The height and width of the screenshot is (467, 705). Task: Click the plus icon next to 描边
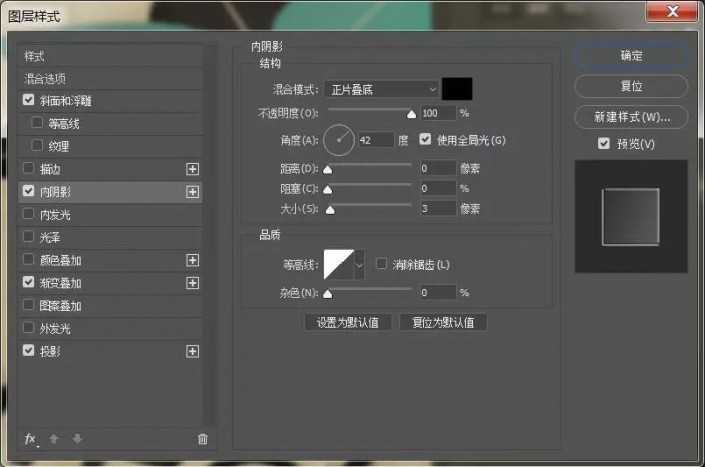(193, 169)
